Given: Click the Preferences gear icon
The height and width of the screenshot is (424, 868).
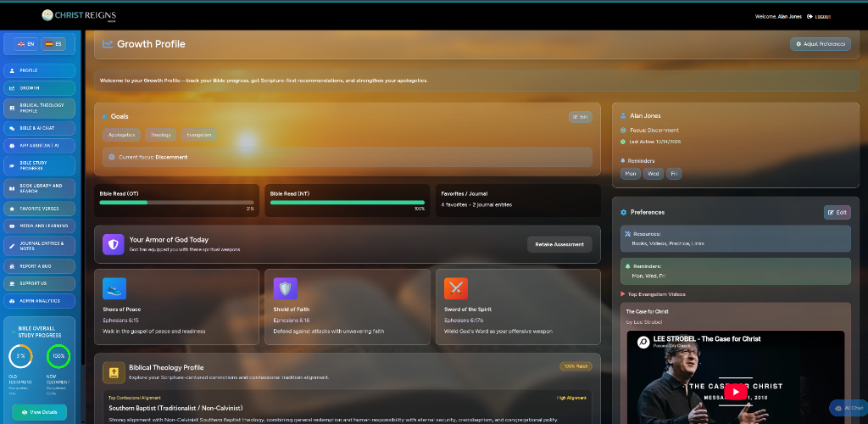Looking at the screenshot, I should pyautogui.click(x=624, y=213).
